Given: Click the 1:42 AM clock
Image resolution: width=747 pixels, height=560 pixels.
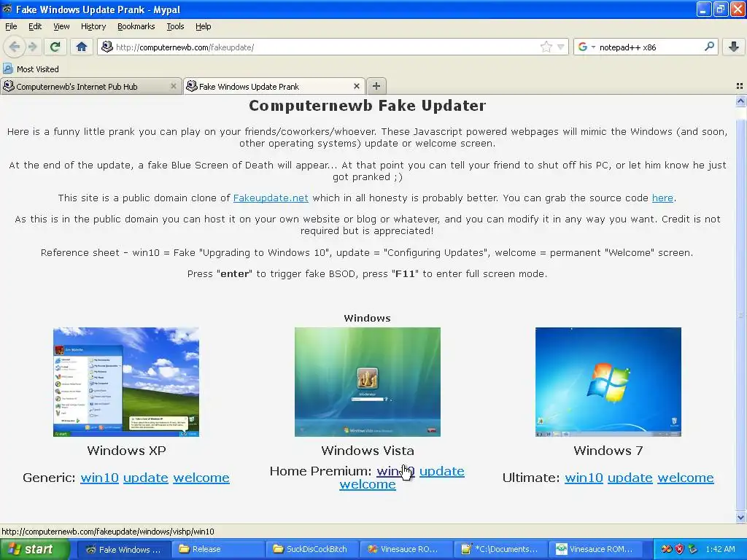Looking at the screenshot, I should (720, 549).
